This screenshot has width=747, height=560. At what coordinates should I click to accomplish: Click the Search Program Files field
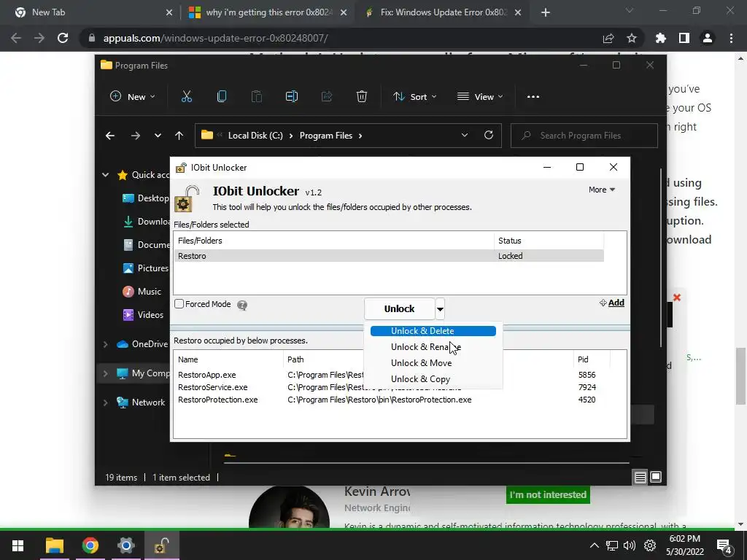tap(584, 136)
